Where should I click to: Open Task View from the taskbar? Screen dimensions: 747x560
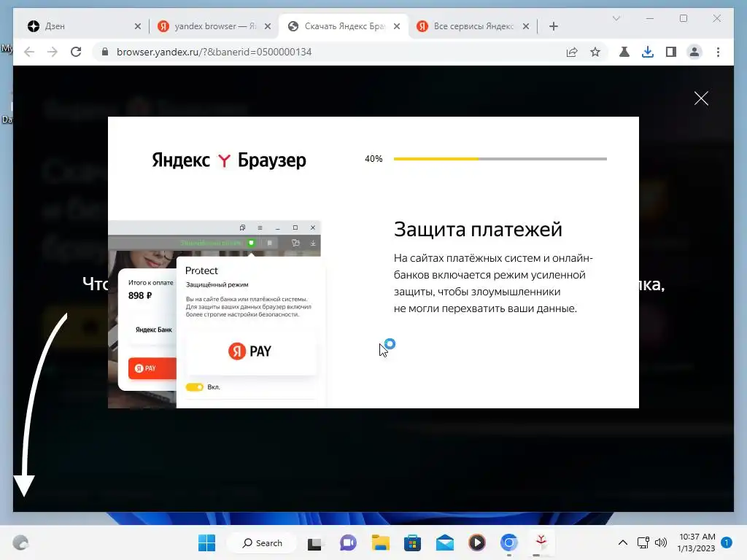coord(314,543)
